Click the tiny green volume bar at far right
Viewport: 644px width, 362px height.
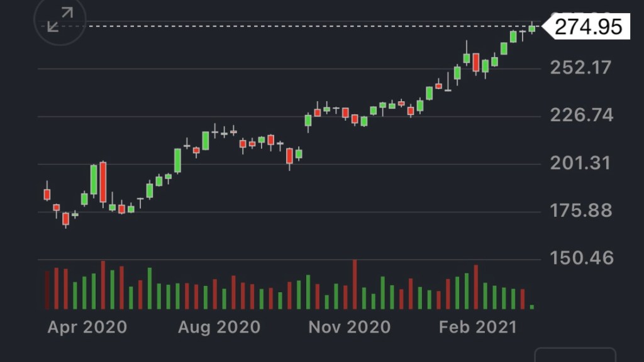click(x=532, y=307)
